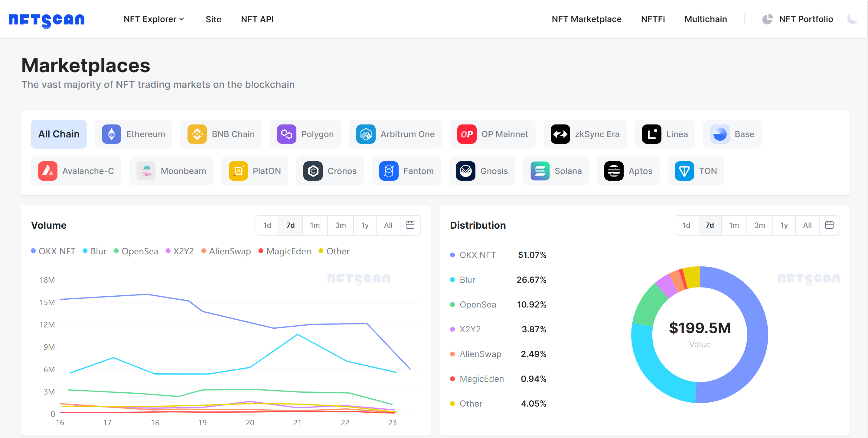This screenshot has height=438, width=868.
Task: Select the Multichain menu entry
Action: pyautogui.click(x=706, y=19)
